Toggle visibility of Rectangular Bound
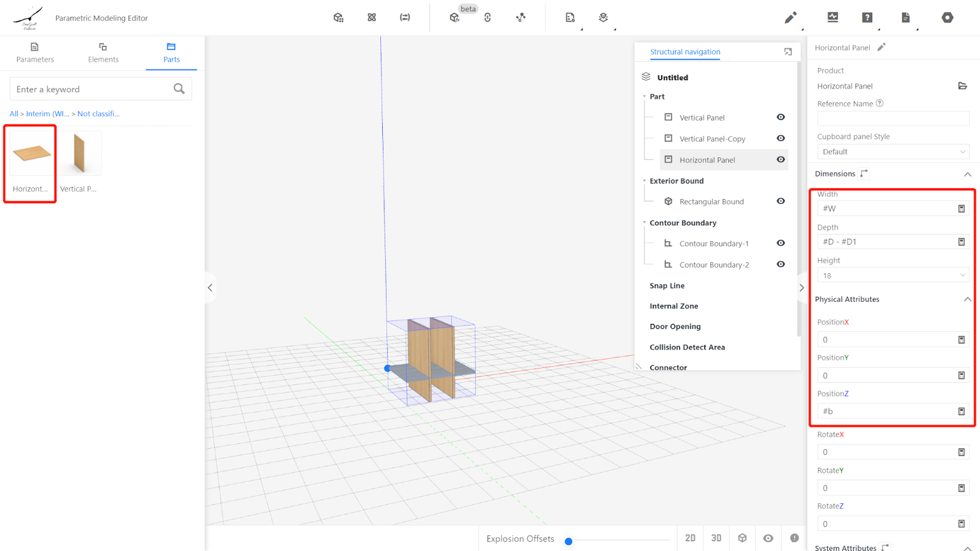 click(780, 201)
